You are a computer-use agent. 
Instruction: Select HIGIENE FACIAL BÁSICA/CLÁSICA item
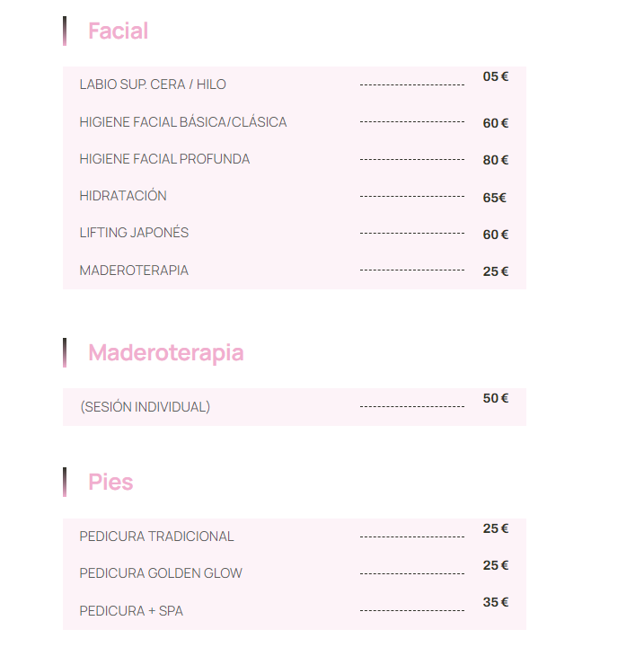pos(183,121)
